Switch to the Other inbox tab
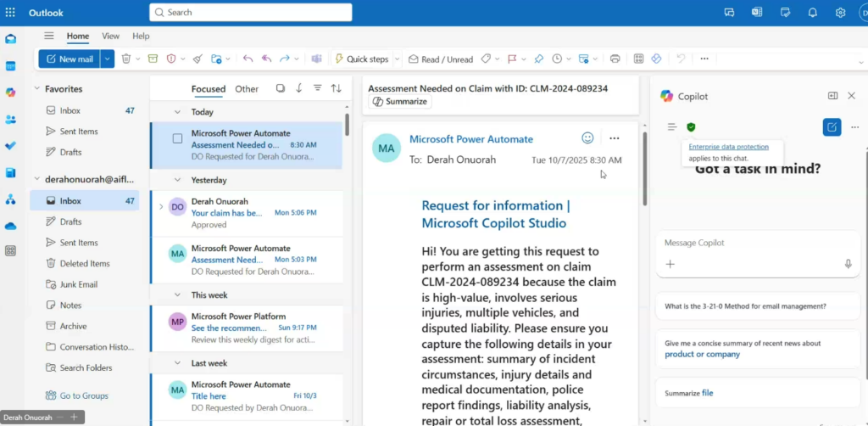The width and height of the screenshot is (868, 426). 247,88
